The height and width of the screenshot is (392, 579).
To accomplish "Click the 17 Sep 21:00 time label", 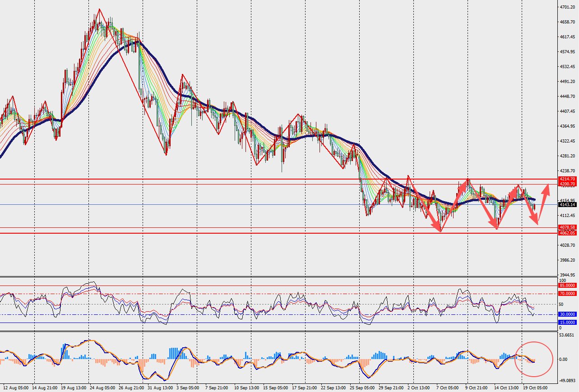I will click(x=305, y=388).
